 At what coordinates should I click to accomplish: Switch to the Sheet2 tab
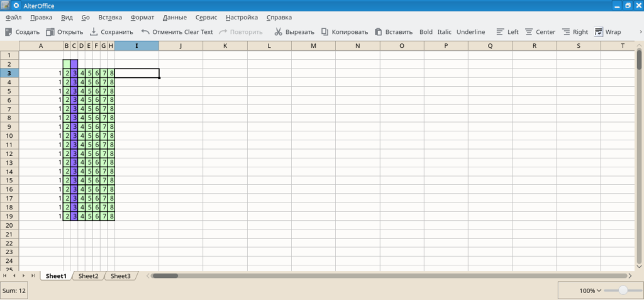[x=88, y=275]
